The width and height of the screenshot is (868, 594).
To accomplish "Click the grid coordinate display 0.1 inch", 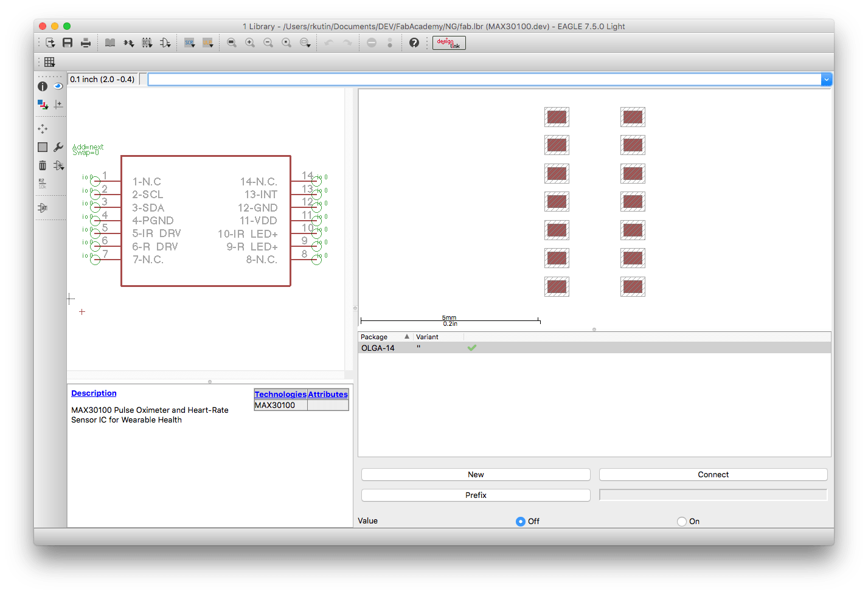I will [x=103, y=80].
